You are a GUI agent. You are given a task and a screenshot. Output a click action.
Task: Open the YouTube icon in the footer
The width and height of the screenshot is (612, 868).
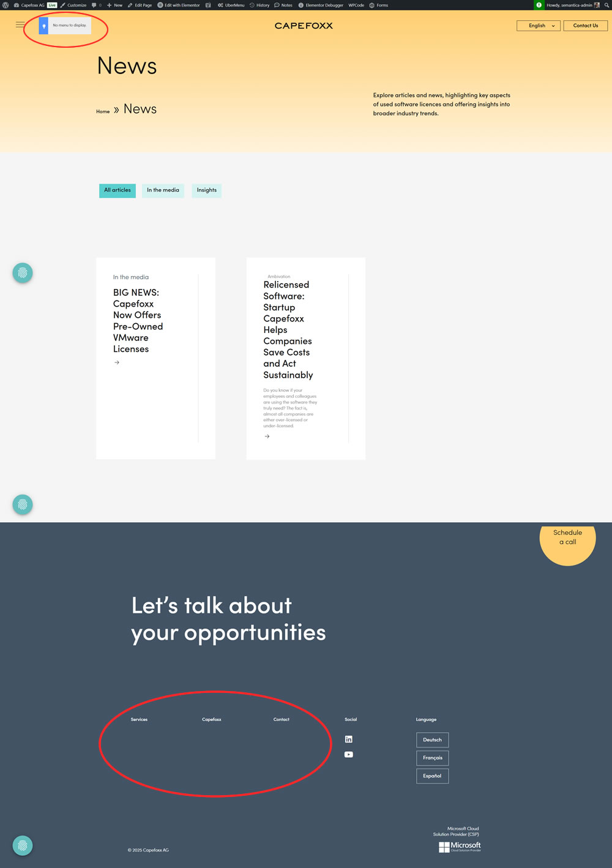point(349,755)
